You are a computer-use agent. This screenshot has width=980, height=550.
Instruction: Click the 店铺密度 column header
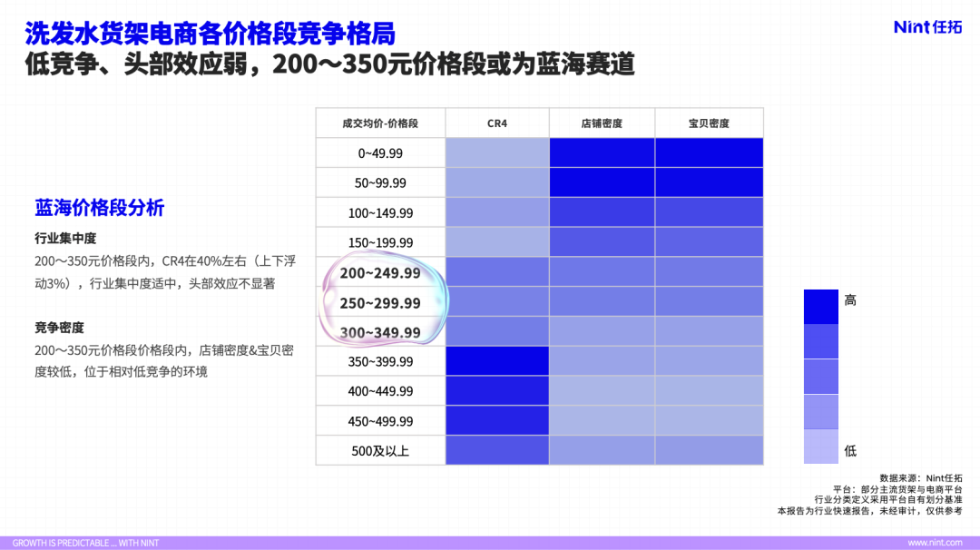click(x=602, y=123)
